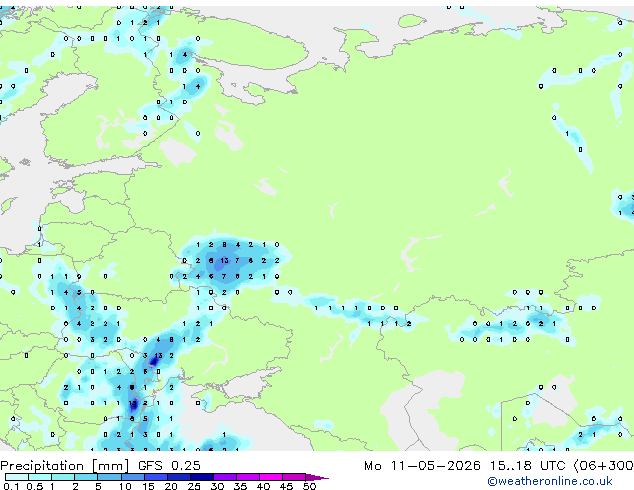Click the '45' legend scale label

point(286,486)
